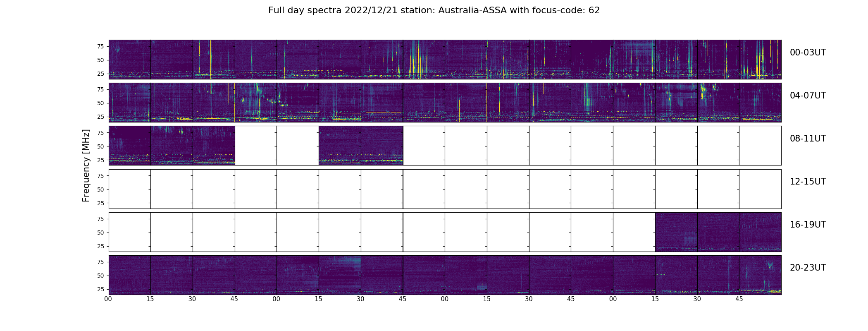Screen dimensions: 868x331
Task: Click the '04-07UT' row label
Action: 808,96
